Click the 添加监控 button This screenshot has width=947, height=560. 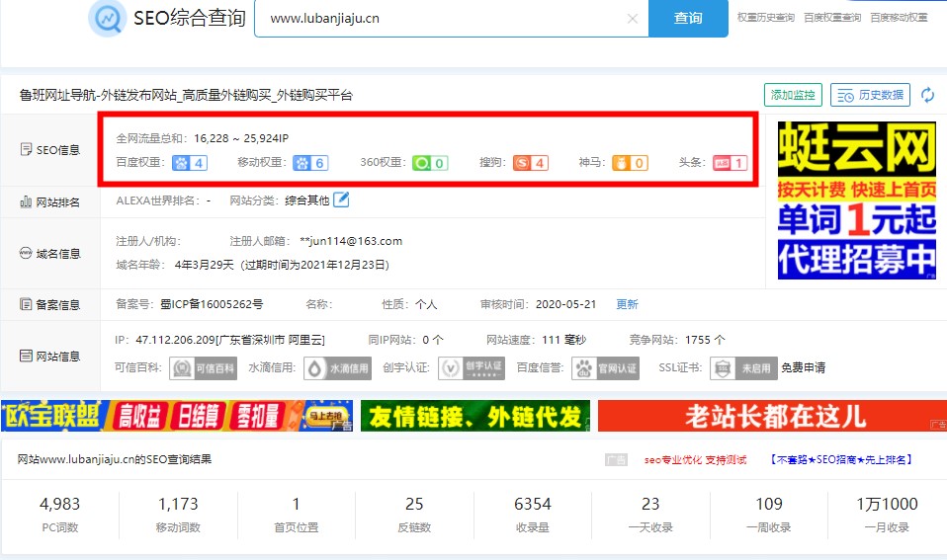click(793, 95)
